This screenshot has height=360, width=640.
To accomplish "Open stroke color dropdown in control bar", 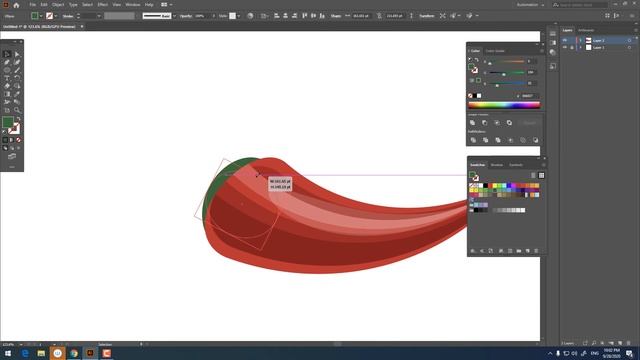I will 56,16.
